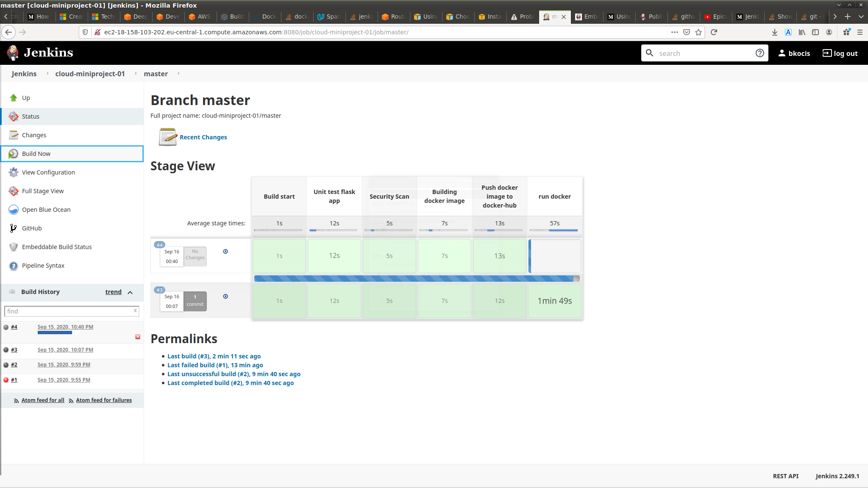Select Changes in the sidebar menu

click(34, 135)
